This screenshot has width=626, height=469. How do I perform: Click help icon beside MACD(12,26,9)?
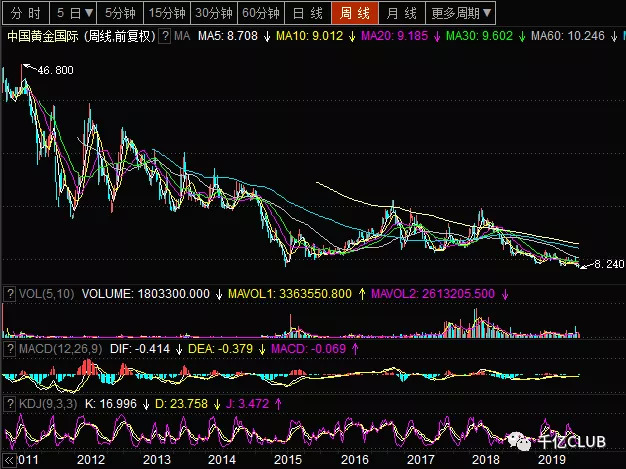point(10,349)
